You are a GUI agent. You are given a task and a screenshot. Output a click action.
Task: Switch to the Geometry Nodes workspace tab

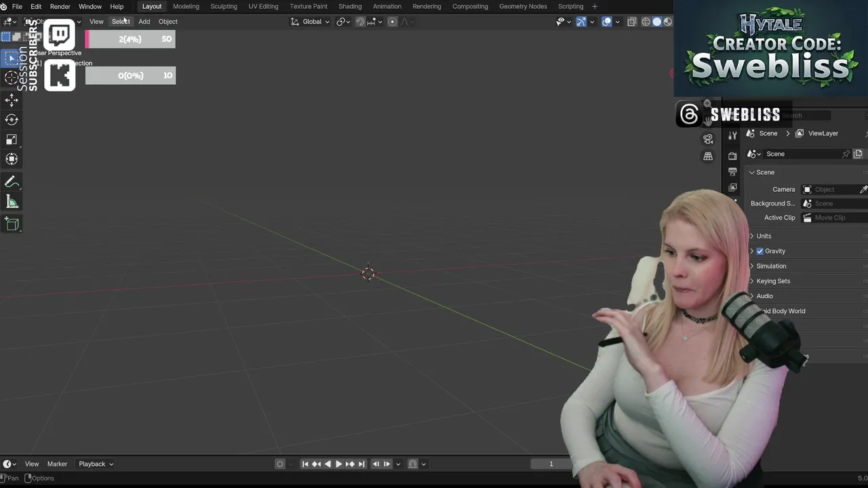pyautogui.click(x=523, y=6)
